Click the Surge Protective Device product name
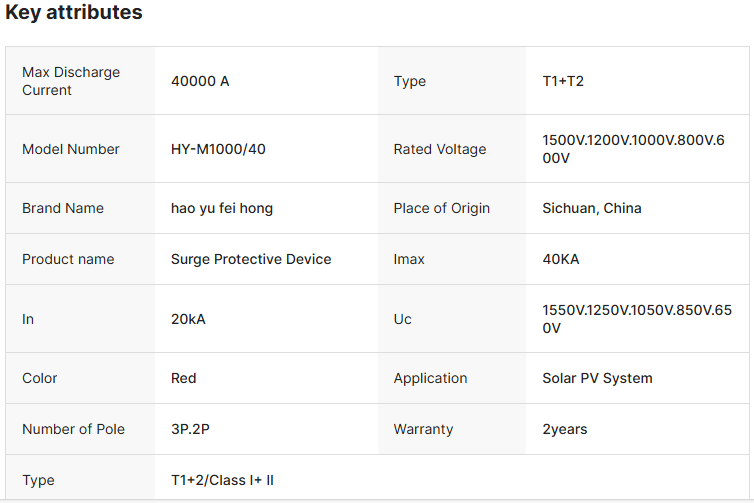 [x=251, y=259]
